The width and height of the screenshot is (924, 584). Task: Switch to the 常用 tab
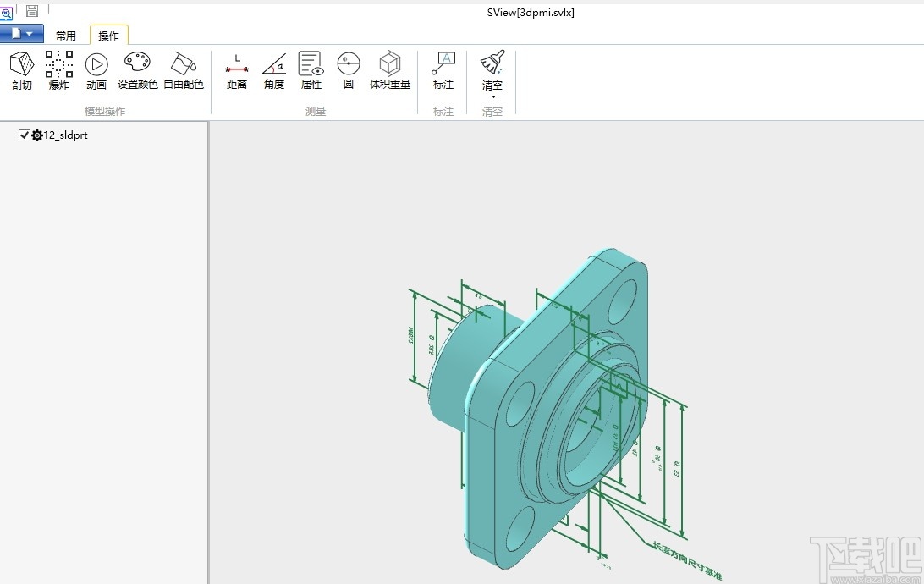[x=66, y=36]
